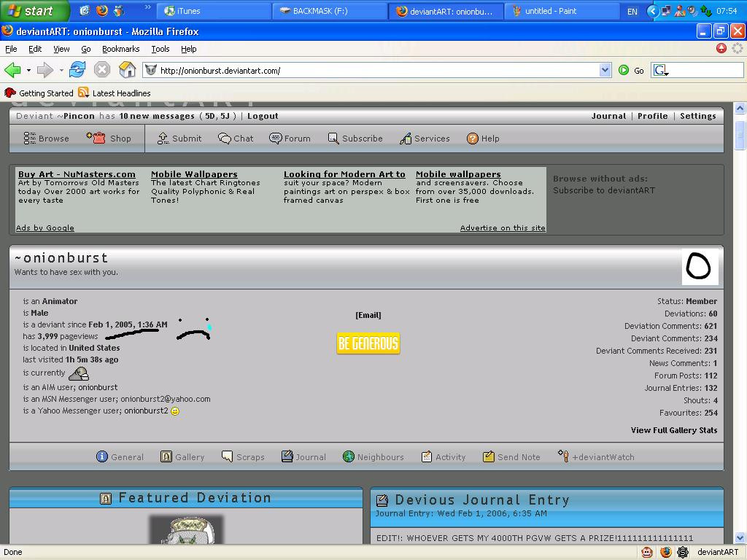Image resolution: width=747 pixels, height=560 pixels.
Task: Open the File menu
Action: pos(11,49)
